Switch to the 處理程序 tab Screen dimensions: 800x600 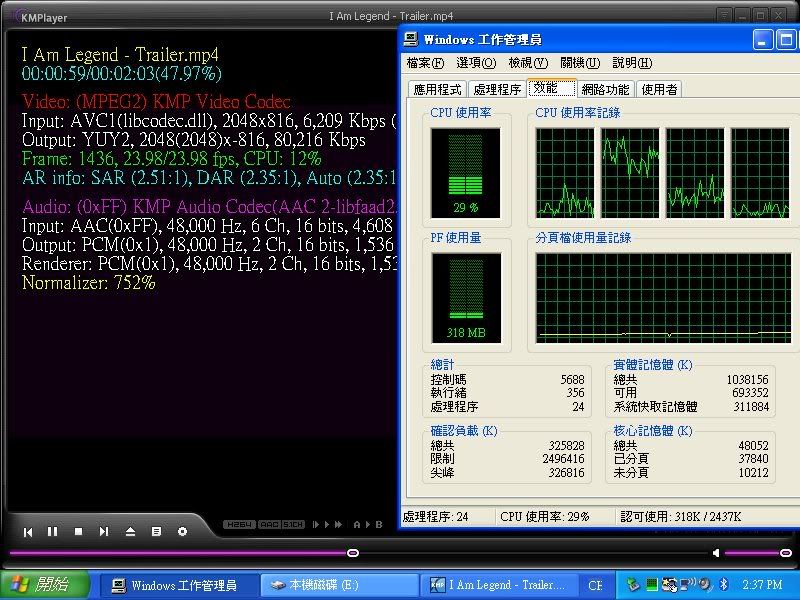coord(497,89)
